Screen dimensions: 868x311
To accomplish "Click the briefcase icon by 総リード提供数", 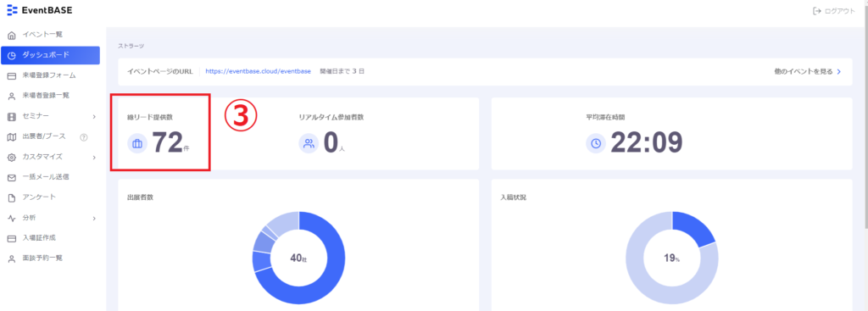I will point(137,144).
